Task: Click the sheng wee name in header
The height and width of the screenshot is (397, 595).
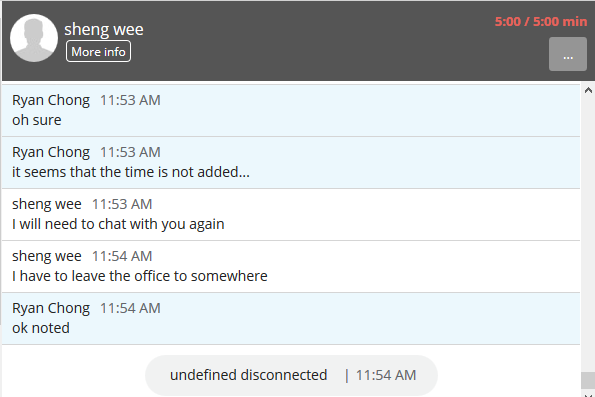Action: 104,29
